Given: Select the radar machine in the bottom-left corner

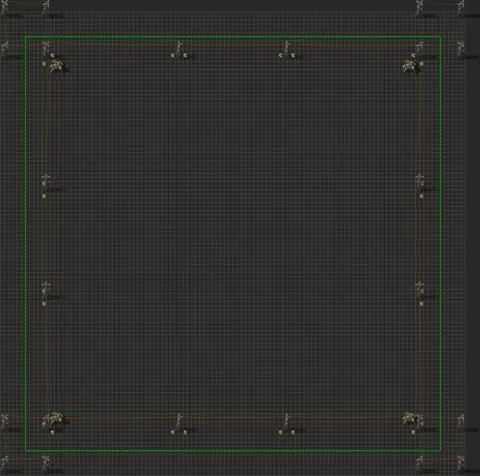Looking at the screenshot, I should point(55,419).
